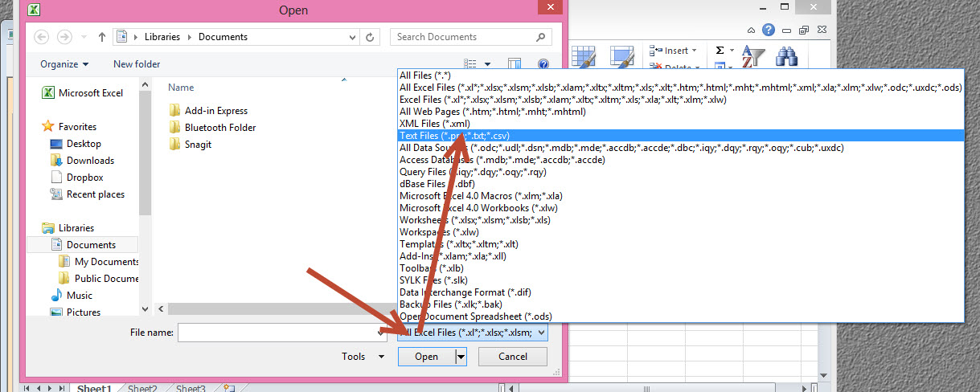Open the AutoSum dropdown arrow in Excel
Viewport: 980px width, 392px height.
click(733, 51)
